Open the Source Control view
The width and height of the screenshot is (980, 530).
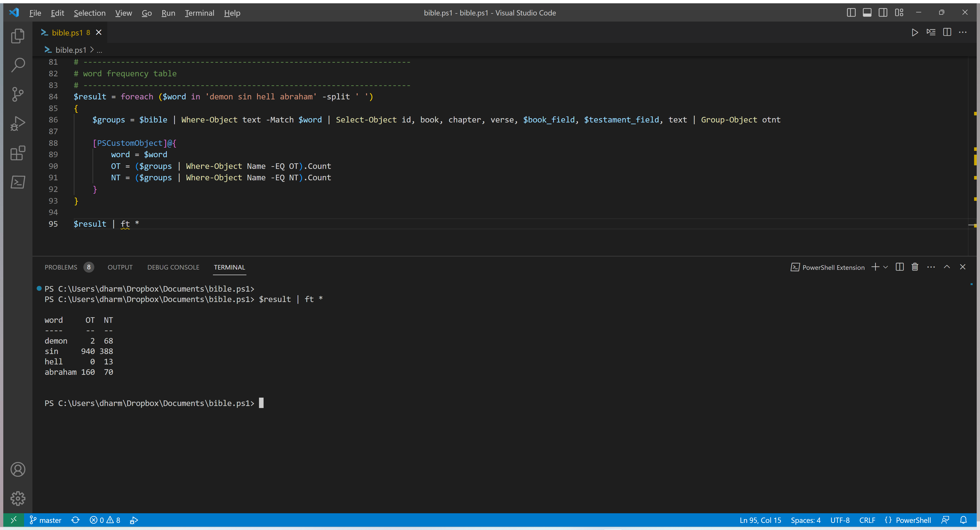point(17,94)
